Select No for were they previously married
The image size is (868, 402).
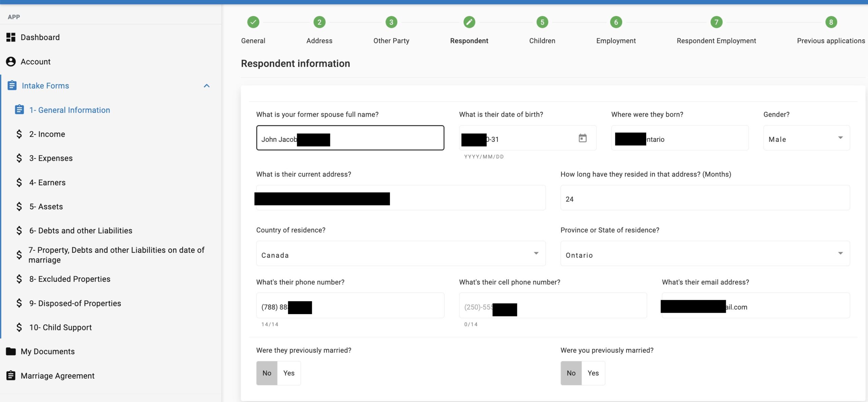pyautogui.click(x=267, y=373)
